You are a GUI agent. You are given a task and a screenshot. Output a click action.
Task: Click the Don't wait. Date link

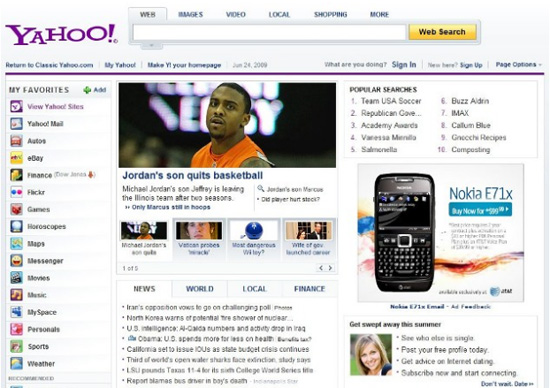[x=507, y=384]
